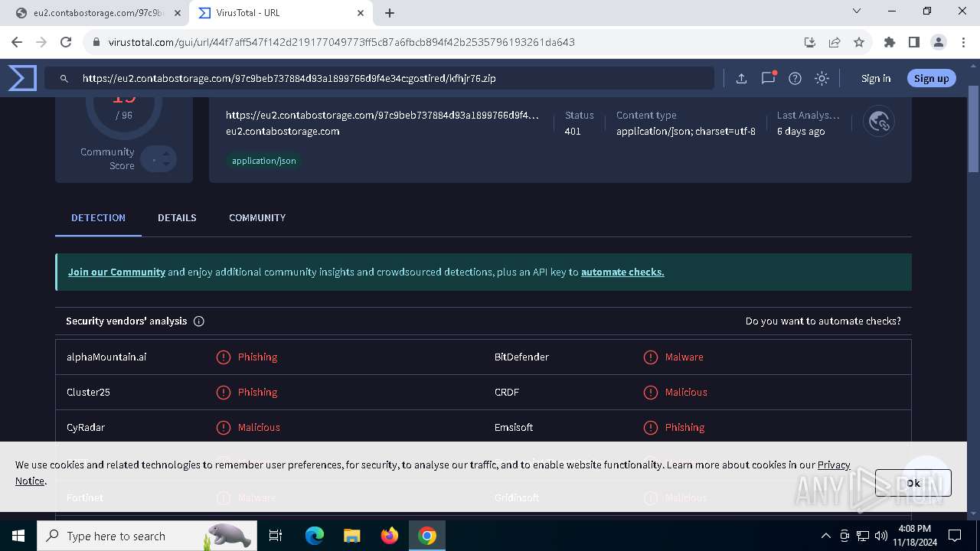Open the Windows notification center icon
980x551 pixels.
pyautogui.click(x=955, y=536)
